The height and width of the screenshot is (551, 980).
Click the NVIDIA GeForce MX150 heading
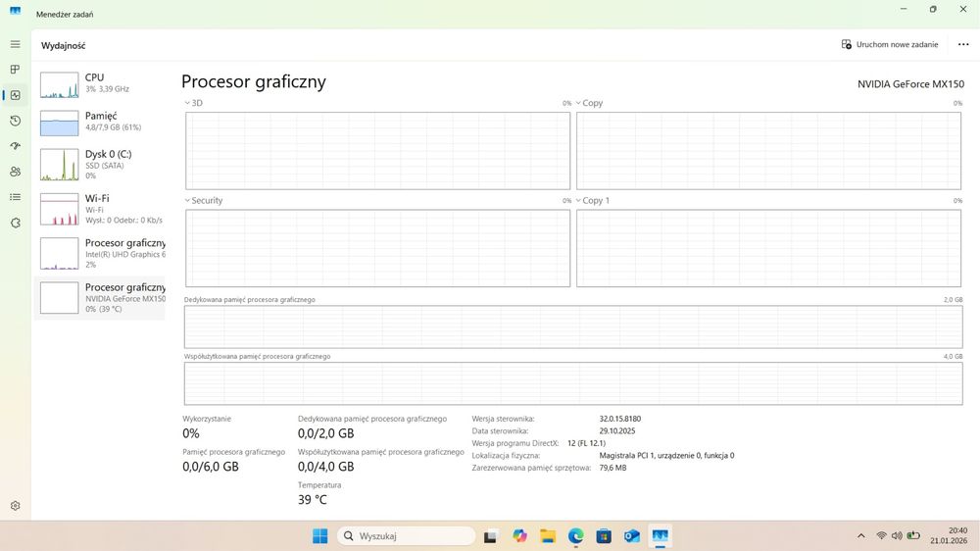pos(910,83)
